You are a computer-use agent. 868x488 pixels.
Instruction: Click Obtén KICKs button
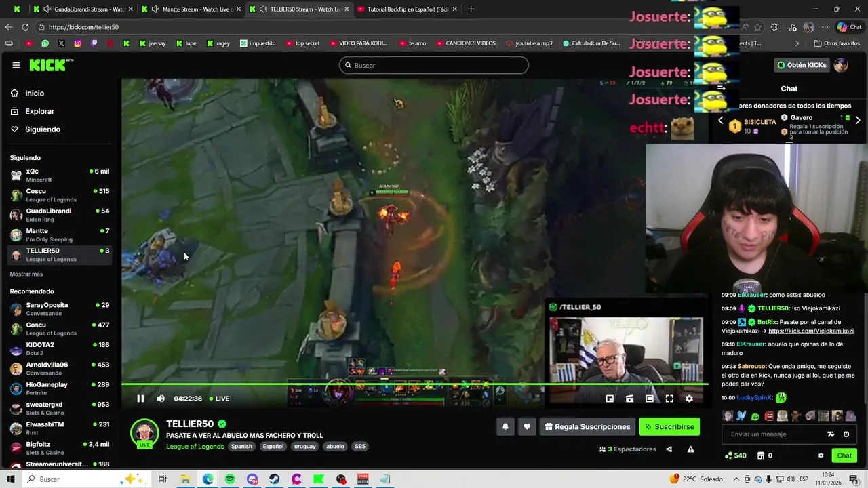tap(802, 65)
